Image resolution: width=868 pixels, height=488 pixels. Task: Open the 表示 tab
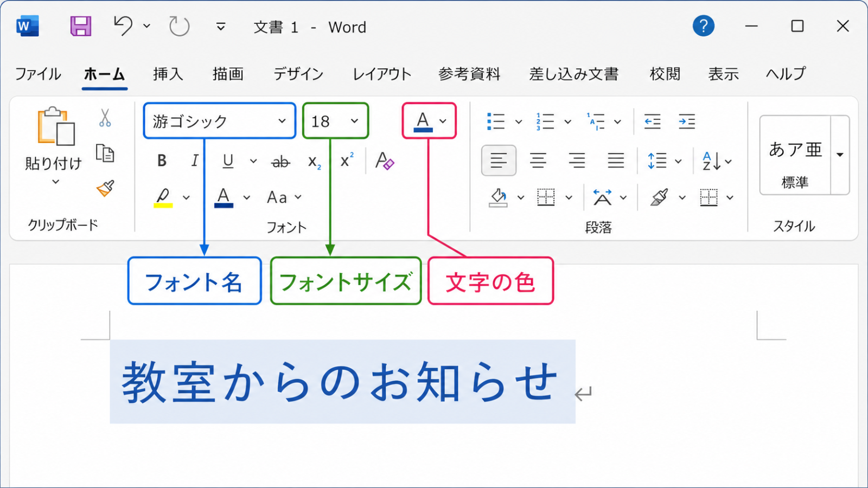pos(723,74)
